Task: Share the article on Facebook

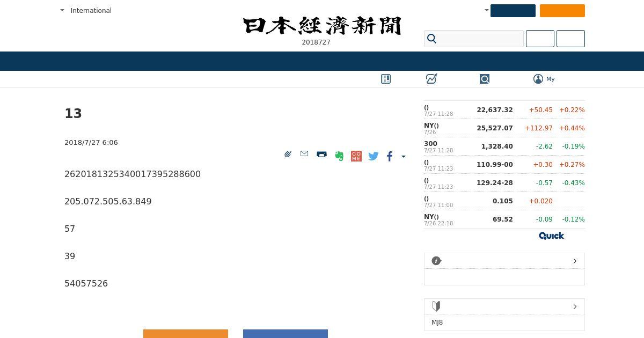Action: pyautogui.click(x=390, y=156)
